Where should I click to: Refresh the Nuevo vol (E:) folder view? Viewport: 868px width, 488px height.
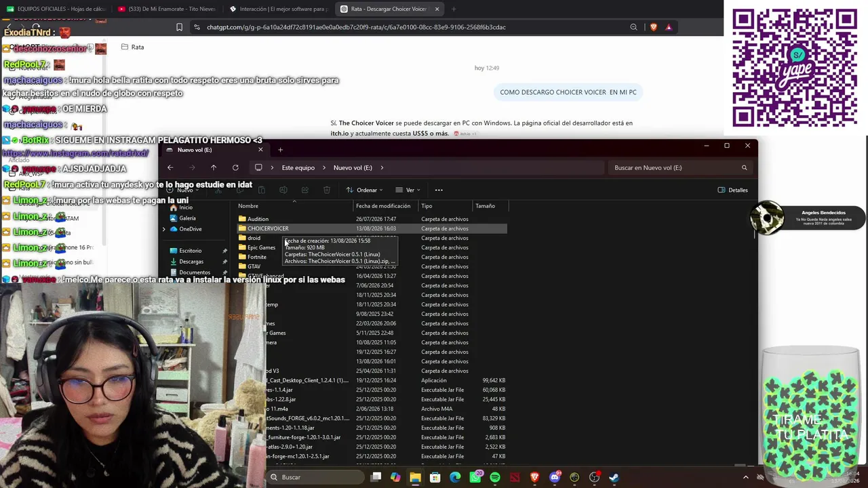[x=235, y=167]
